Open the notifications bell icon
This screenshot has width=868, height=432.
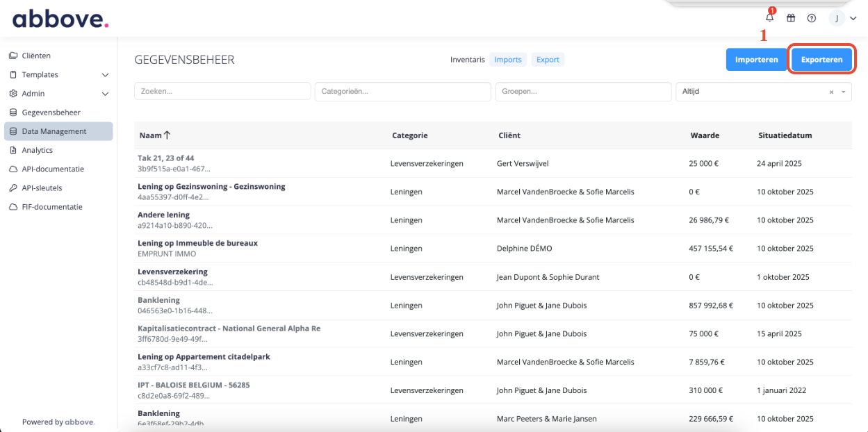click(x=769, y=18)
